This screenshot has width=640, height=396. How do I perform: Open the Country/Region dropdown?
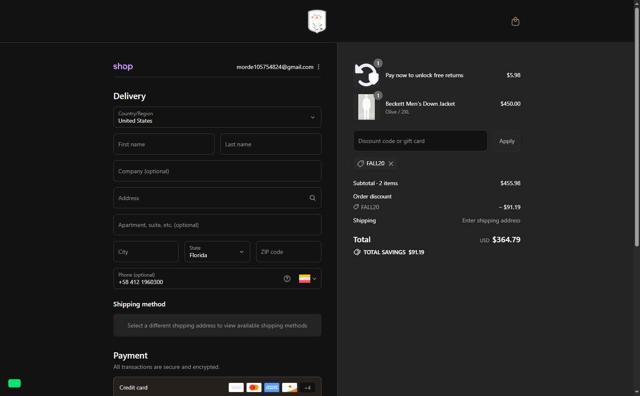pos(217,117)
